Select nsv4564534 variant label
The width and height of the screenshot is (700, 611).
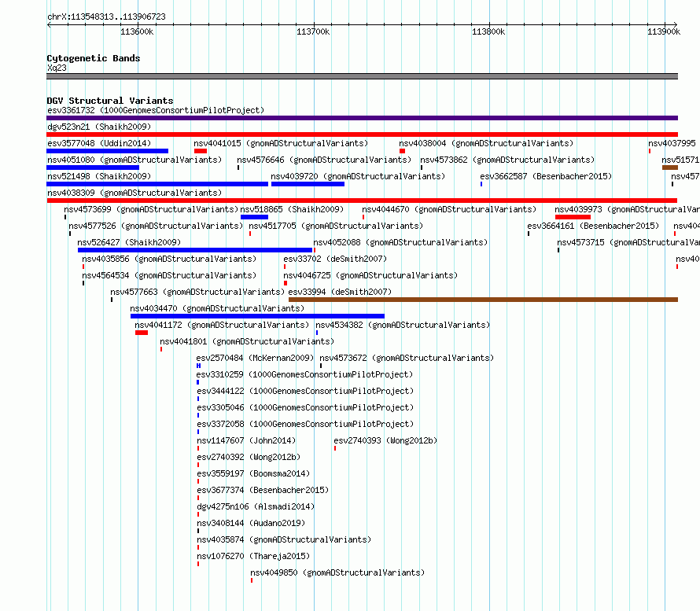[169, 275]
